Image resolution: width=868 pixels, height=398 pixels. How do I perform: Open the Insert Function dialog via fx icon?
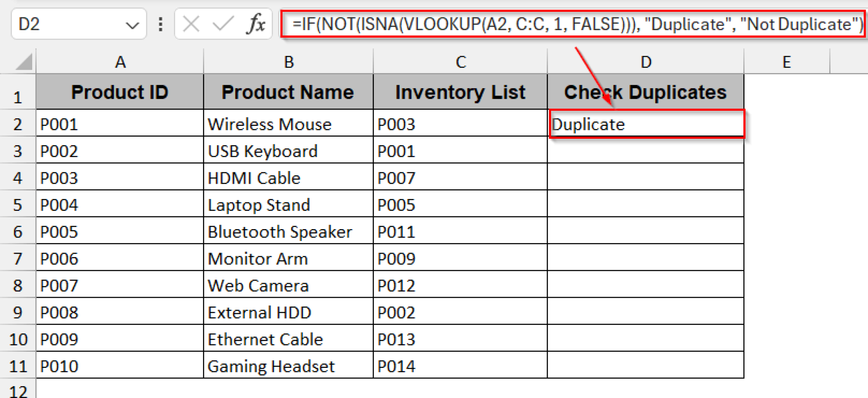255,24
